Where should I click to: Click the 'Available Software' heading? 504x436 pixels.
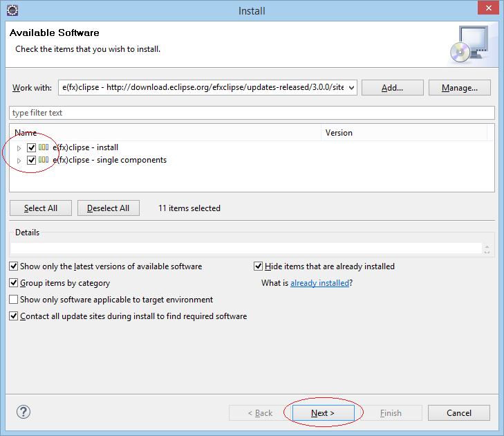(55, 33)
